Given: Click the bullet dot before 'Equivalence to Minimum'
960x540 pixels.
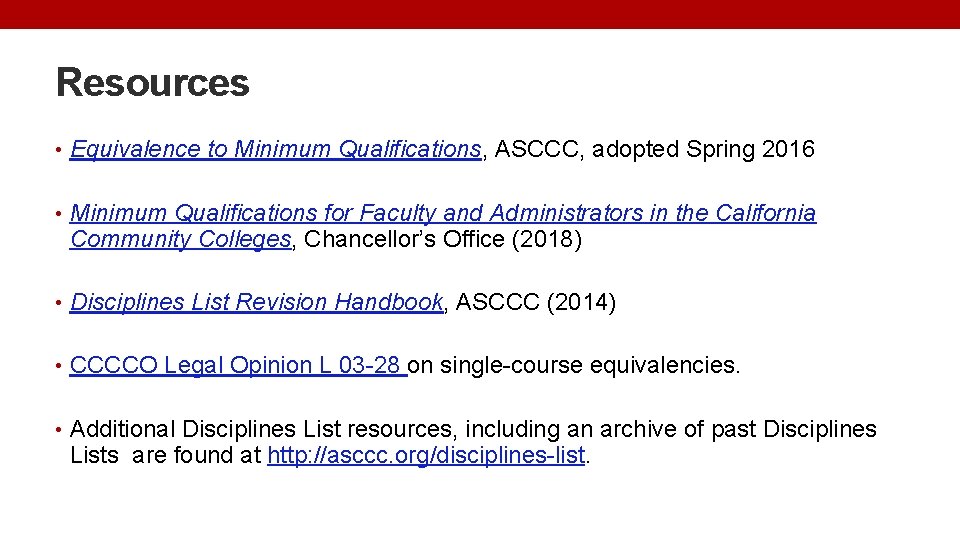Looking at the screenshot, I should point(61,151).
